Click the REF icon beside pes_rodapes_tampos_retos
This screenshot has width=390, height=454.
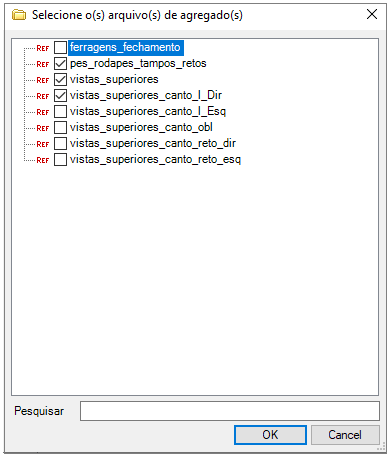click(43, 64)
